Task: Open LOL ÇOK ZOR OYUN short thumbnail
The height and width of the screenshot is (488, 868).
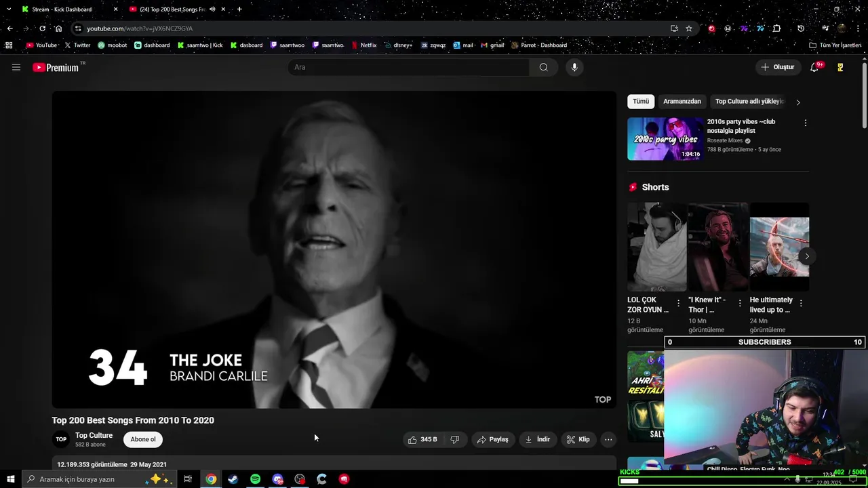Action: pos(656,247)
